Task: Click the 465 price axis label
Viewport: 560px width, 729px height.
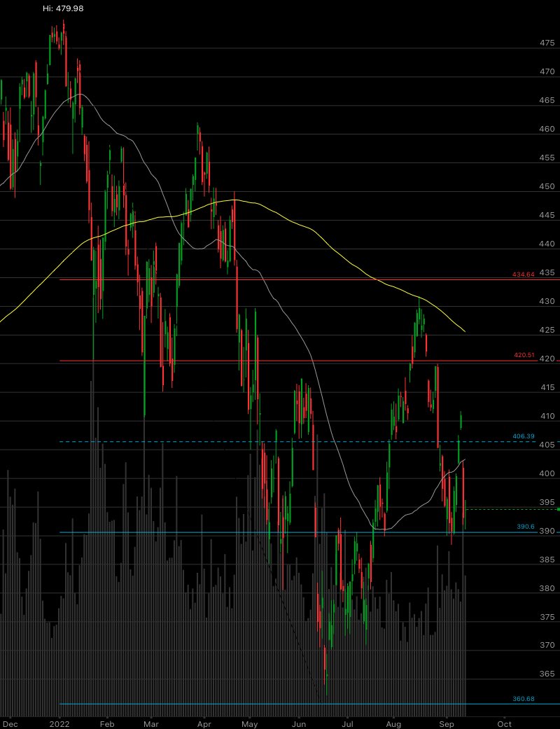Action: 547,100
